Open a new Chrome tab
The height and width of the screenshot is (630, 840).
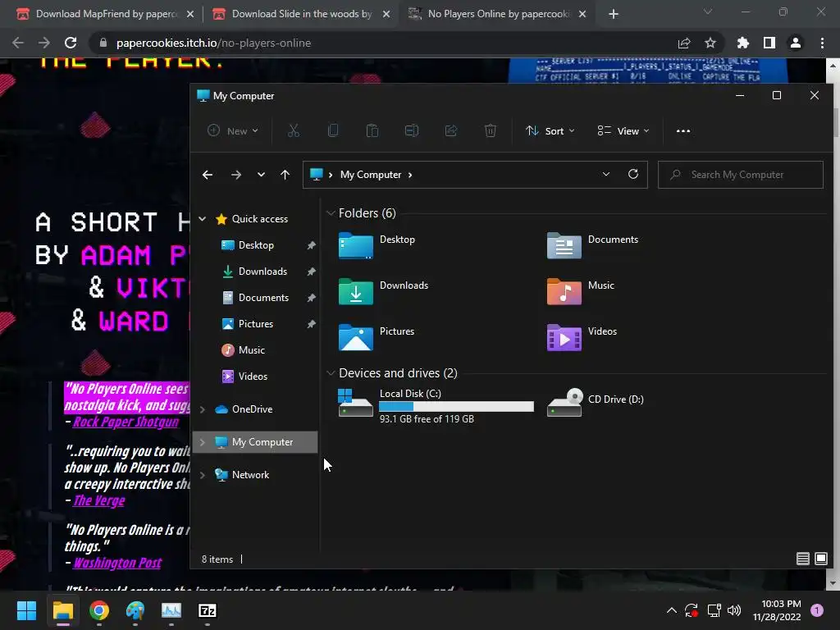[x=614, y=14]
